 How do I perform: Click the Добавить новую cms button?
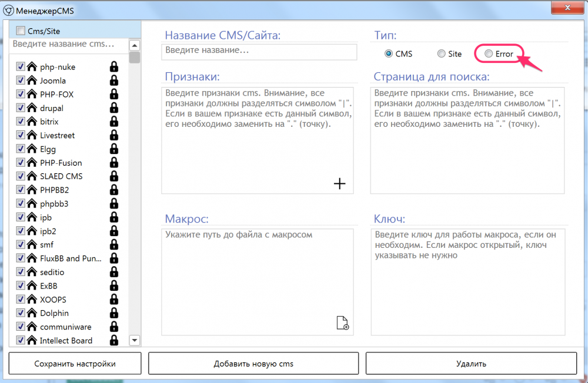(253, 363)
